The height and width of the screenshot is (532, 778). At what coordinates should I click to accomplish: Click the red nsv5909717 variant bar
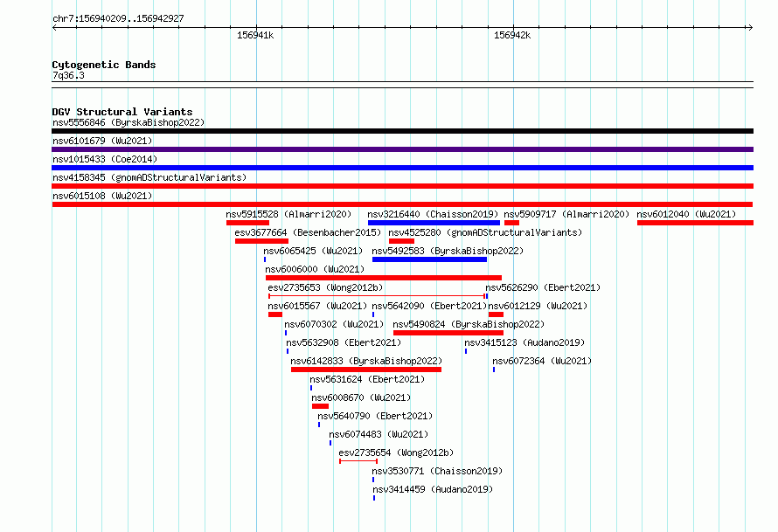511,223
